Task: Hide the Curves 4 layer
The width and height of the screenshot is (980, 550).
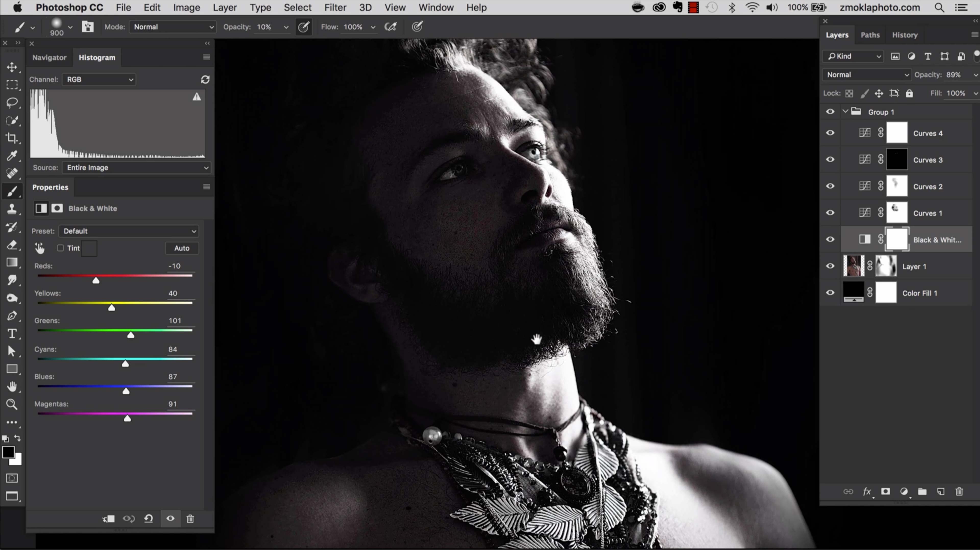Action: click(830, 133)
